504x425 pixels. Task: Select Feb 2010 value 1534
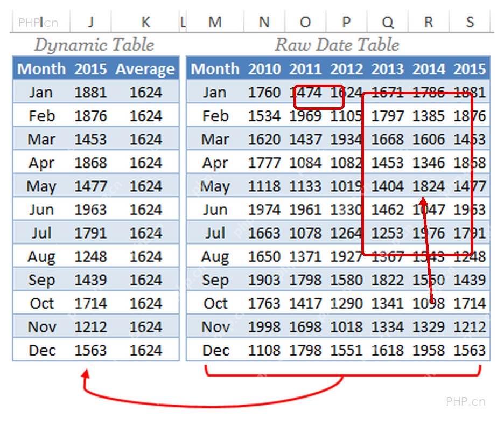pos(264,116)
